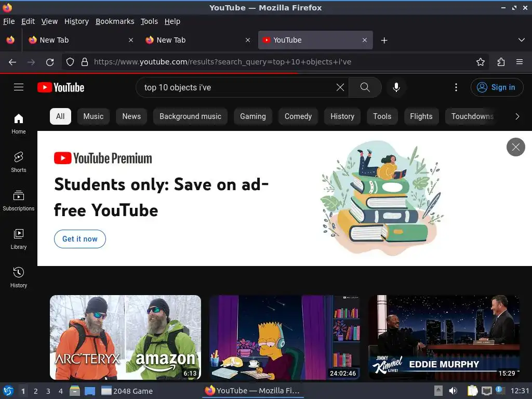The height and width of the screenshot is (399, 532).
Task: Open the Arc'teryx vs Amazon video thumbnail
Action: click(125, 337)
